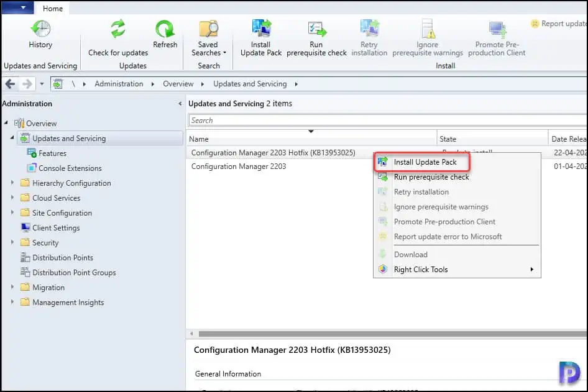Select Console Extensions node
Image resolution: width=588 pixels, height=392 pixels.
click(70, 168)
